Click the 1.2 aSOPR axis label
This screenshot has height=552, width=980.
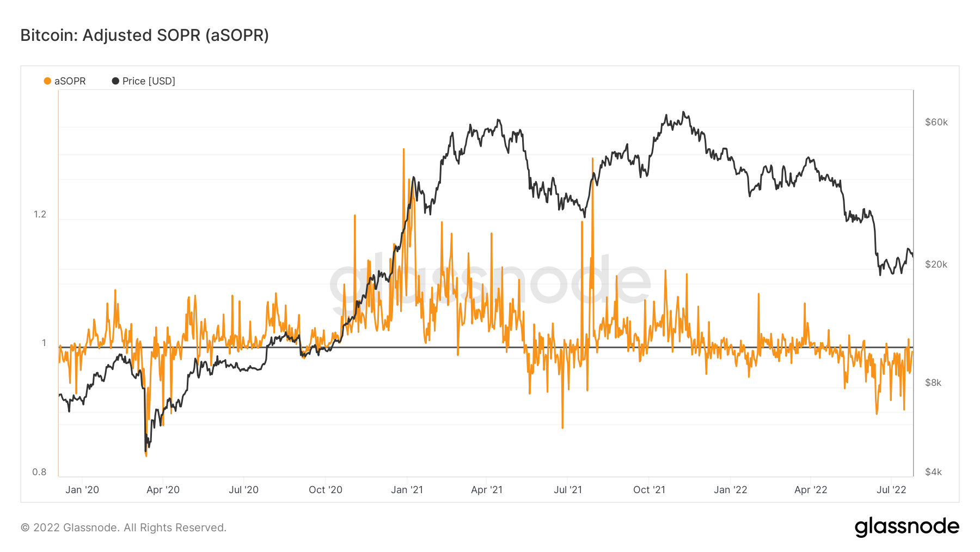pyautogui.click(x=40, y=214)
